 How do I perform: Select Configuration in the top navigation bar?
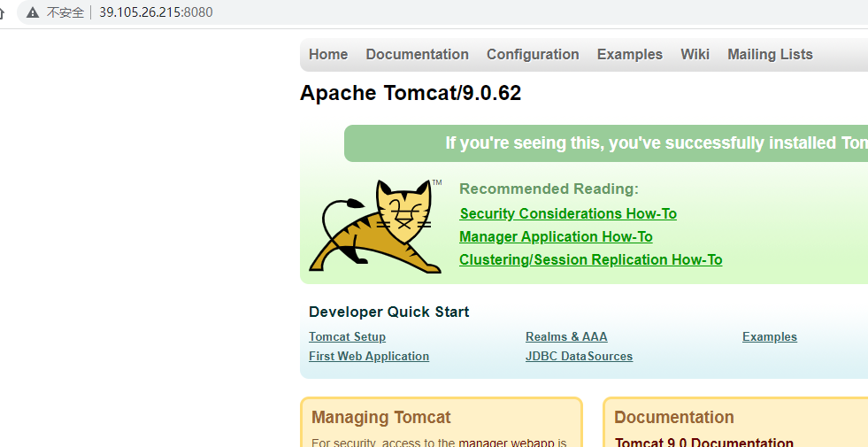point(533,54)
